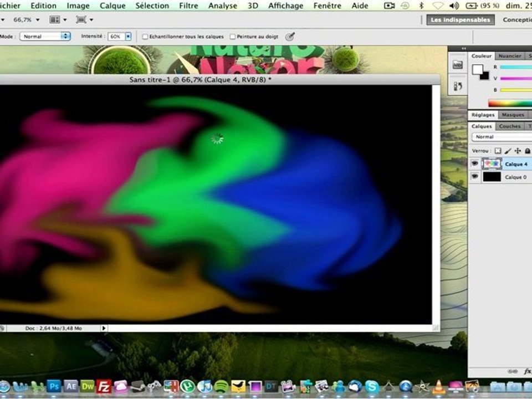
Task: Open the Calque menu
Action: tap(112, 6)
